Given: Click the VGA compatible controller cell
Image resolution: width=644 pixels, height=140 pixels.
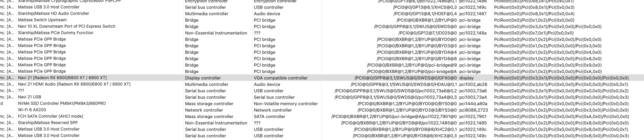Looking at the screenshot, I should [281, 78].
